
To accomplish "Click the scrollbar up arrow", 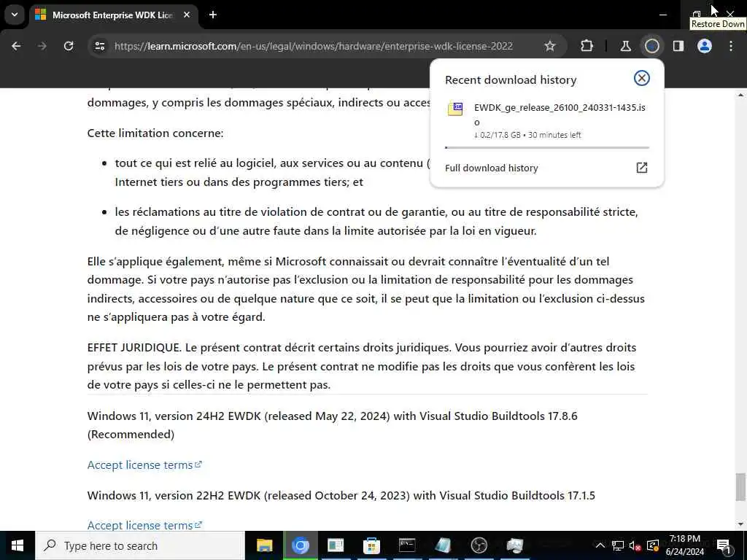I will (x=740, y=95).
